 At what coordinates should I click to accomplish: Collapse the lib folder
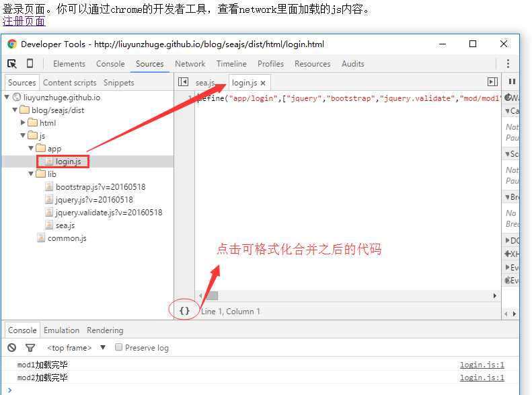tap(31, 174)
